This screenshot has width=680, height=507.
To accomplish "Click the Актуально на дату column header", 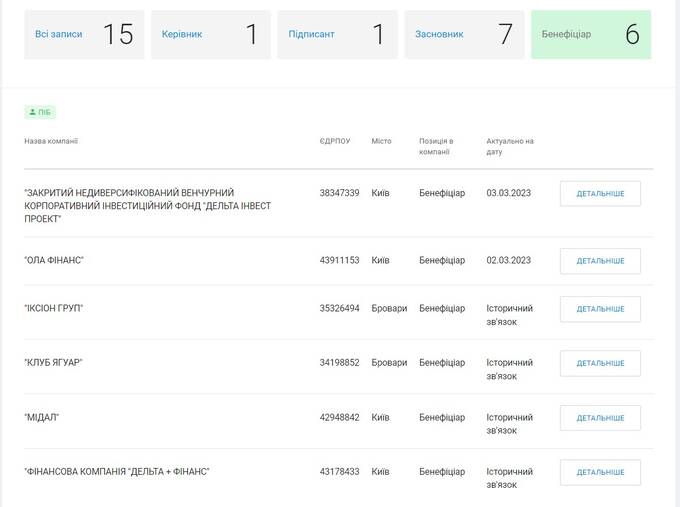I will click(510, 147).
